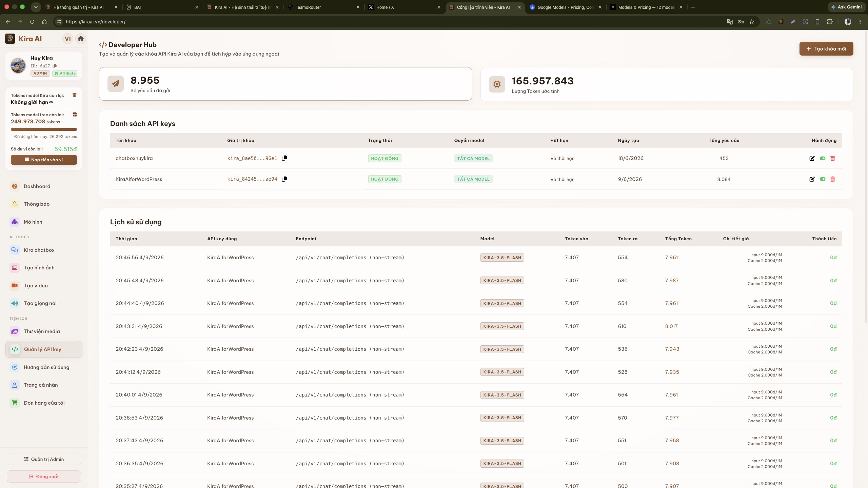The width and height of the screenshot is (868, 488).
Task: Click Quản trị Admin button
Action: (44, 459)
